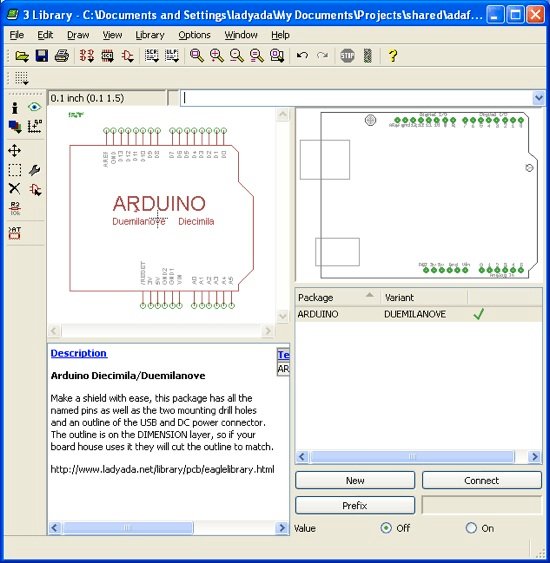Click the Stop sign icon

click(347, 56)
